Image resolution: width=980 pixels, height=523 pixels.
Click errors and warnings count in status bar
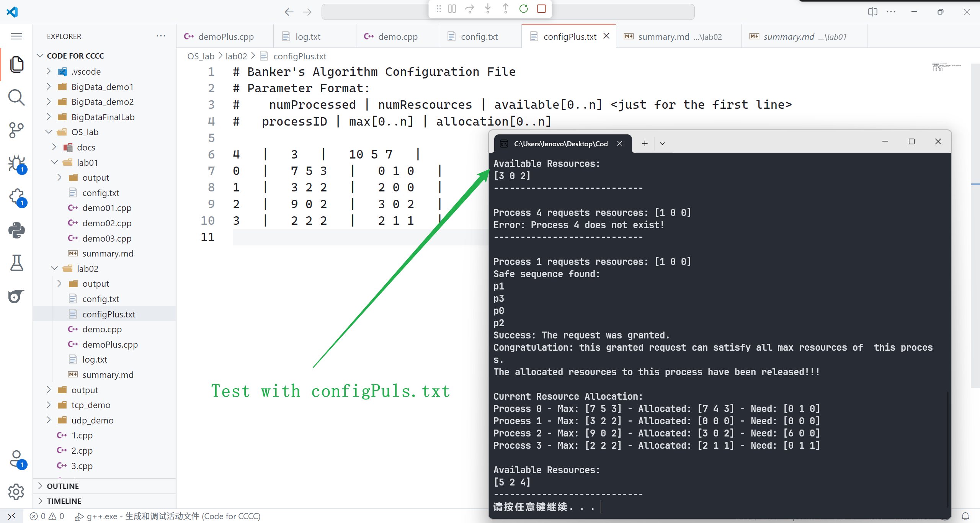pyautogui.click(x=47, y=516)
